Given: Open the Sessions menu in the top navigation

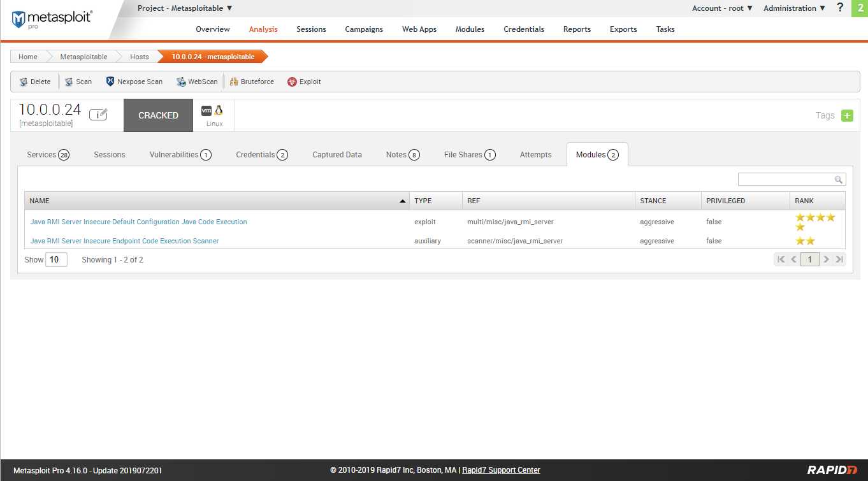Looking at the screenshot, I should (311, 29).
